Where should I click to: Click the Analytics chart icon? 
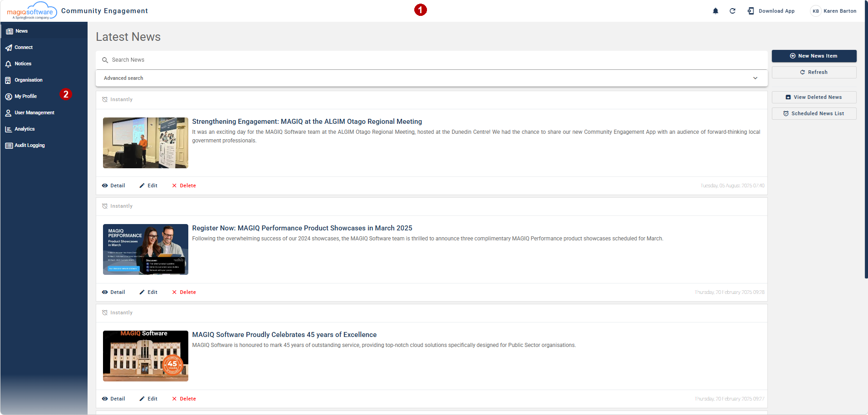[8, 129]
